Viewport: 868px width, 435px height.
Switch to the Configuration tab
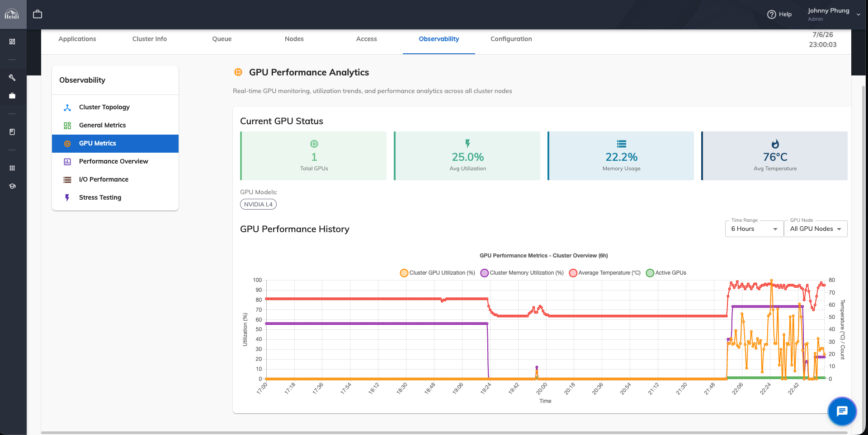511,39
